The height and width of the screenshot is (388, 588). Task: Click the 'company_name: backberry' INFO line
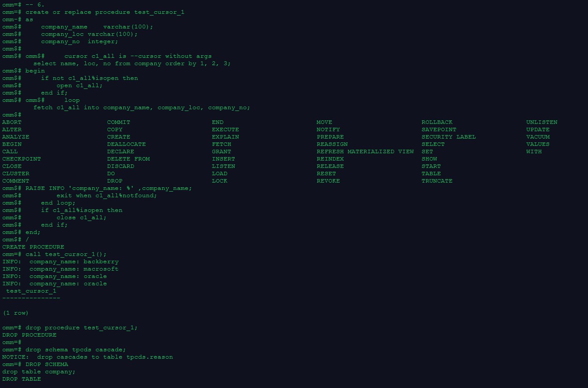point(74,262)
